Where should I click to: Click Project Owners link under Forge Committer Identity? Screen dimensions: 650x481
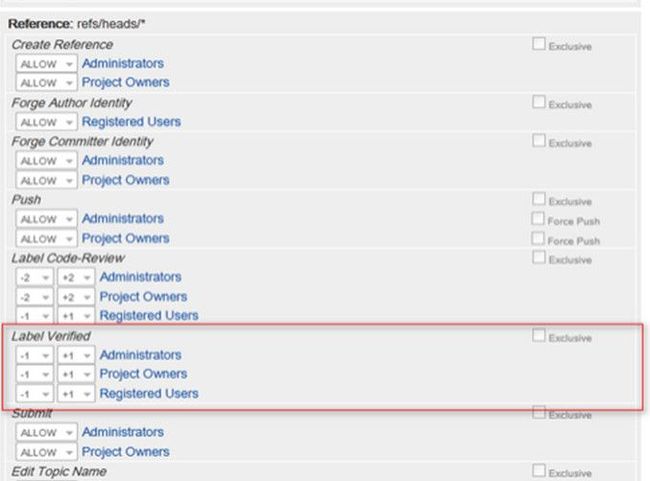coord(125,180)
